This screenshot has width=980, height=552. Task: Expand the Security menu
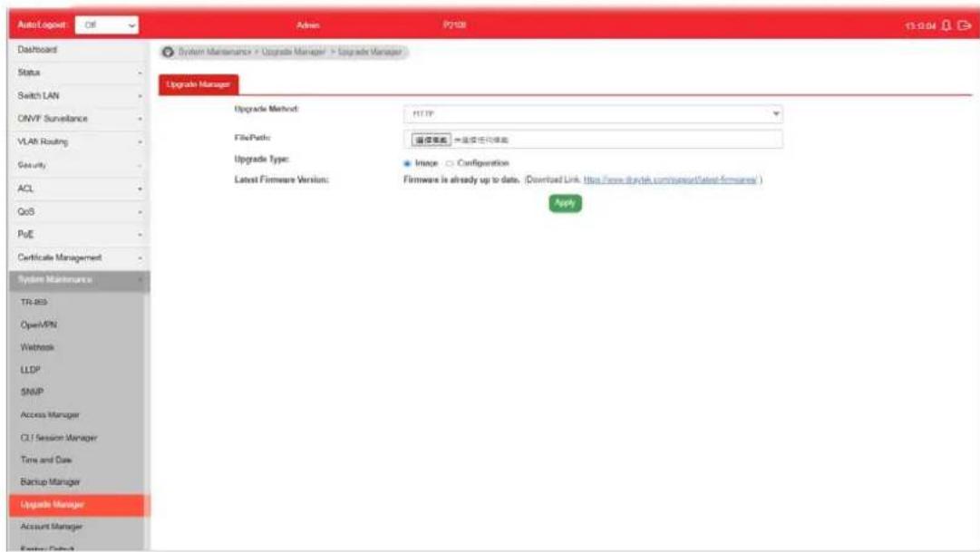(x=80, y=165)
